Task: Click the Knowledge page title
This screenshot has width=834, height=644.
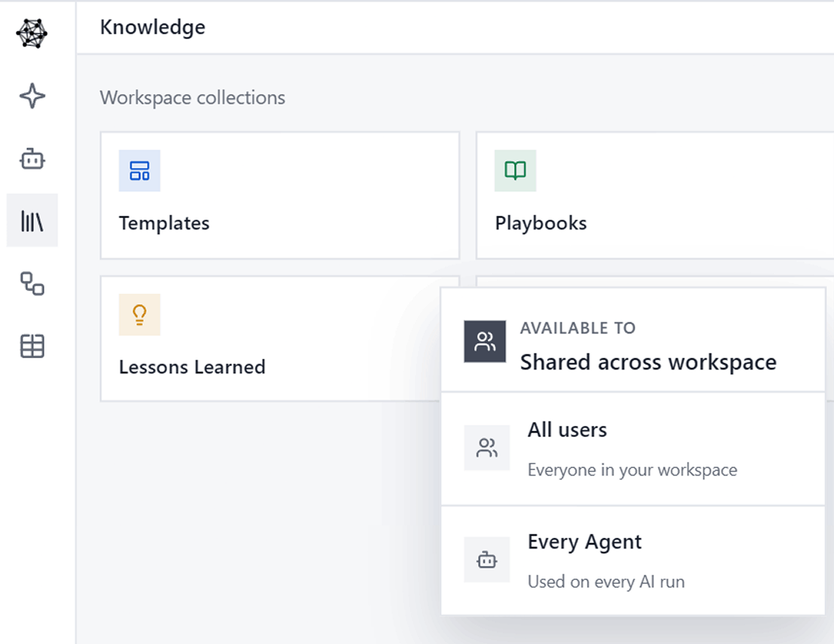Action: point(153,27)
